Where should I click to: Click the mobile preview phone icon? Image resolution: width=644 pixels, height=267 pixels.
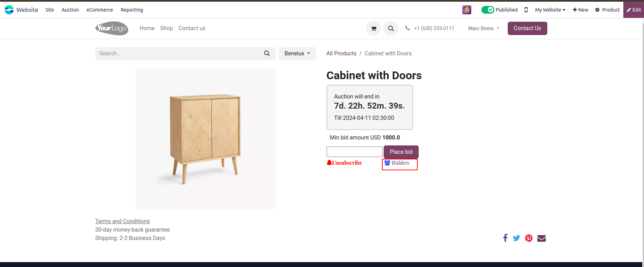526,10
